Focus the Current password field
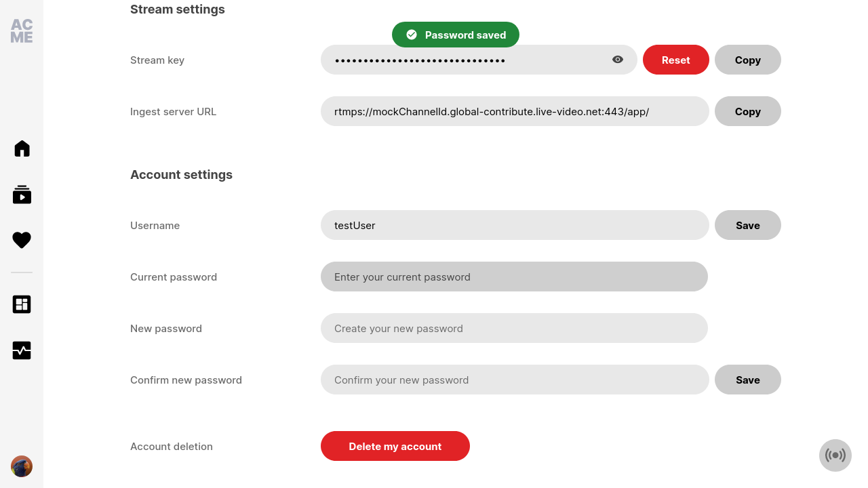The image size is (868, 488). [514, 277]
